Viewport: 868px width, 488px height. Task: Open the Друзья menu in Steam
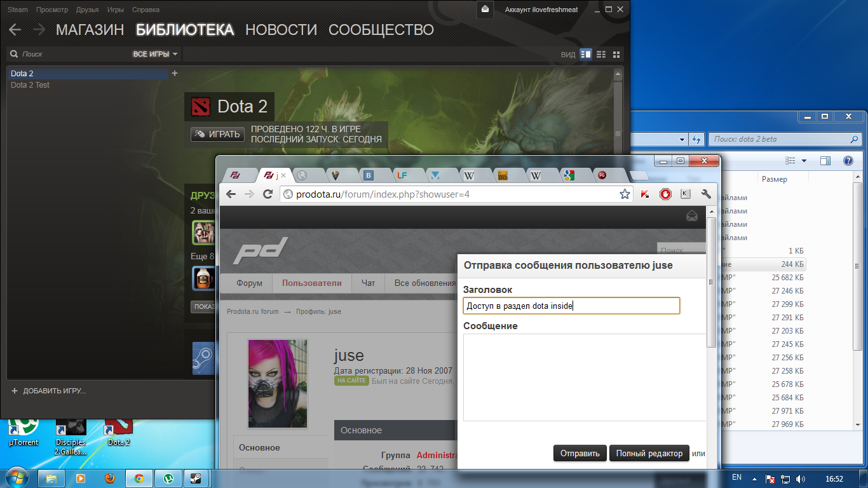[x=87, y=10]
